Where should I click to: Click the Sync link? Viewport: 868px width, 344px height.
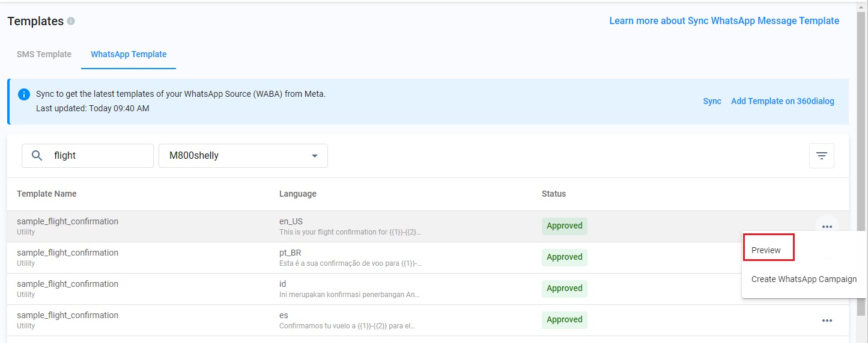tap(712, 101)
